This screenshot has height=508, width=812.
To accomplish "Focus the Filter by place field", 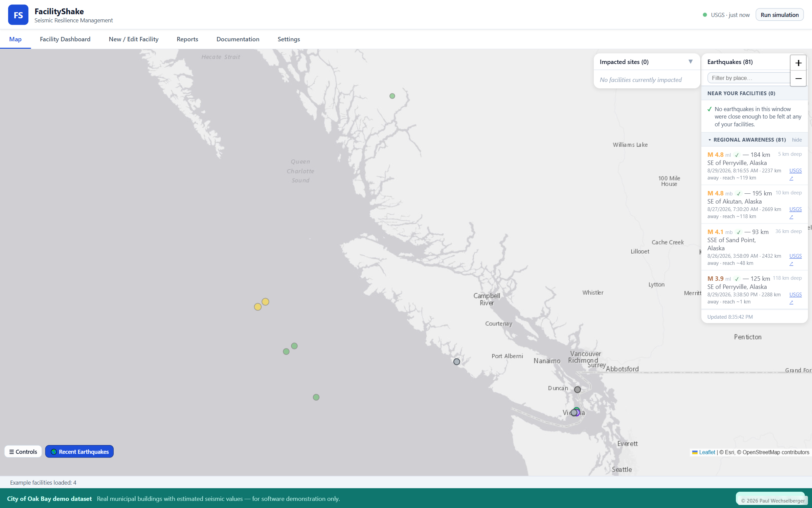I will pos(748,78).
